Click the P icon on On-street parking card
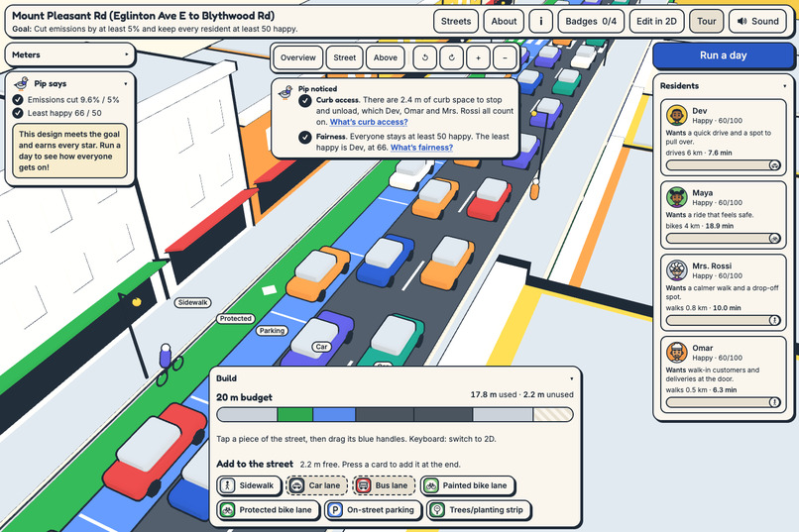799x532 pixels. (x=335, y=509)
